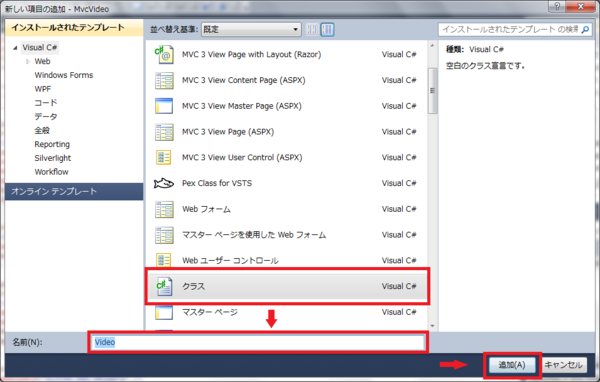The height and width of the screenshot is (382, 600).
Task: Click the 空白のクラス宣言です description text
Action: (485, 66)
